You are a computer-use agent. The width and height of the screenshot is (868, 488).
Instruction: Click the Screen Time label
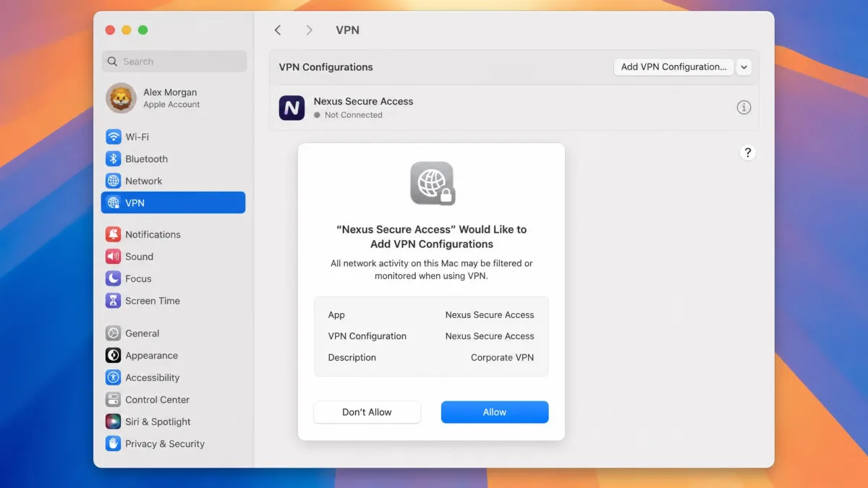pyautogui.click(x=153, y=301)
